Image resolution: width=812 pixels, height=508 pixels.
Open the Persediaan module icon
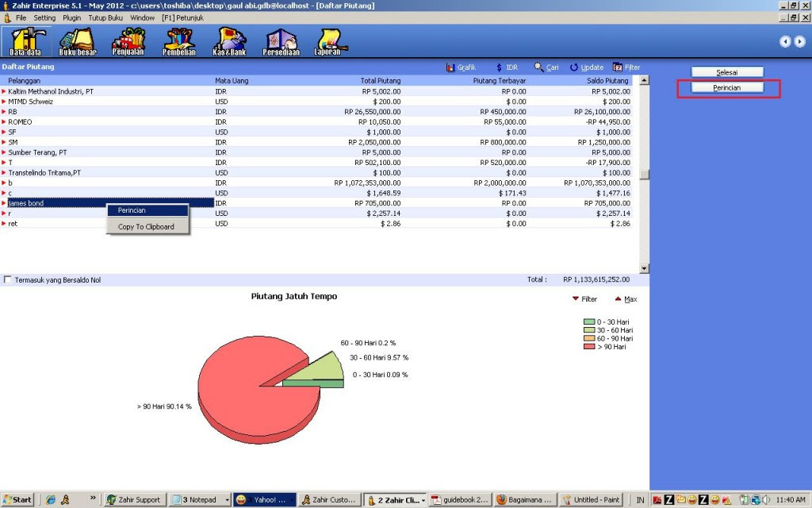(x=281, y=41)
